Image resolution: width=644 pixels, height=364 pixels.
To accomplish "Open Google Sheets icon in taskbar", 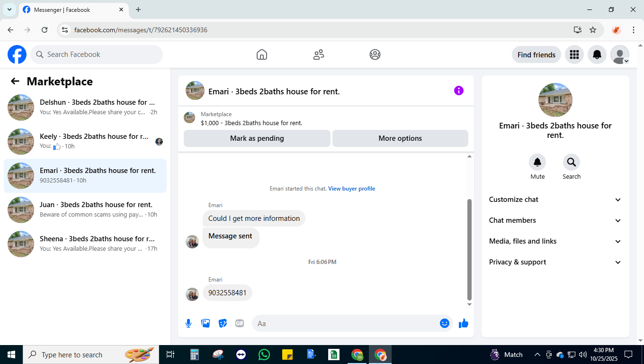I will point(334,355).
